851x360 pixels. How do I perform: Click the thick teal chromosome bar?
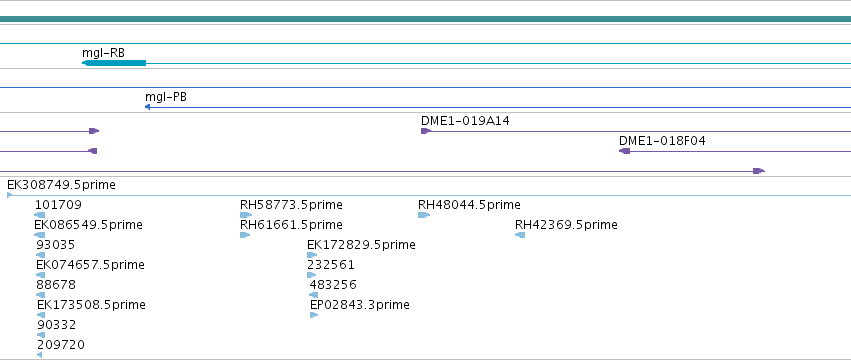click(x=426, y=19)
